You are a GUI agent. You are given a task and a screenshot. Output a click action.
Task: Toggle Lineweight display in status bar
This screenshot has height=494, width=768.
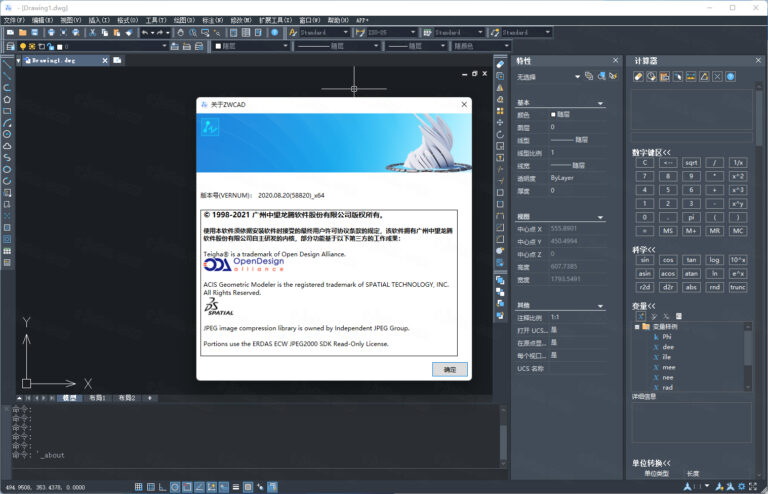[236, 487]
